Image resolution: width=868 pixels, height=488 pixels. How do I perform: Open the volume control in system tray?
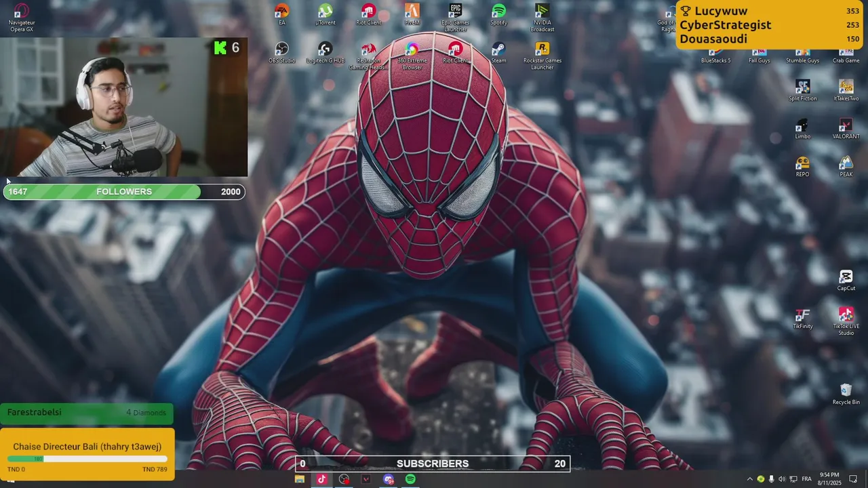tap(782, 479)
